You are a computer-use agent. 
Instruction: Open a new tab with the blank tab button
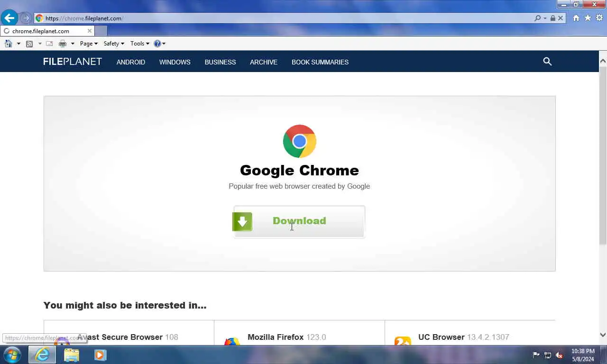tap(101, 31)
